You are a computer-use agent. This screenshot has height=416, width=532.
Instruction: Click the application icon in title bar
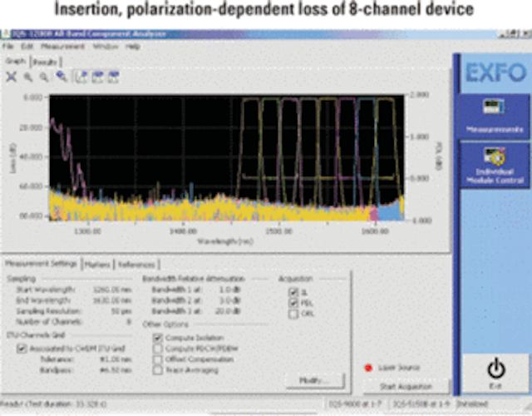click(x=5, y=34)
